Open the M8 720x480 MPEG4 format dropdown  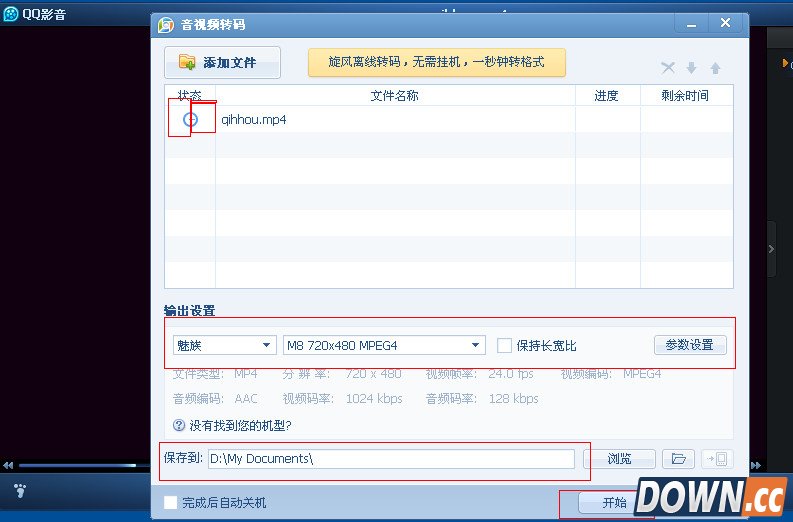(x=384, y=345)
